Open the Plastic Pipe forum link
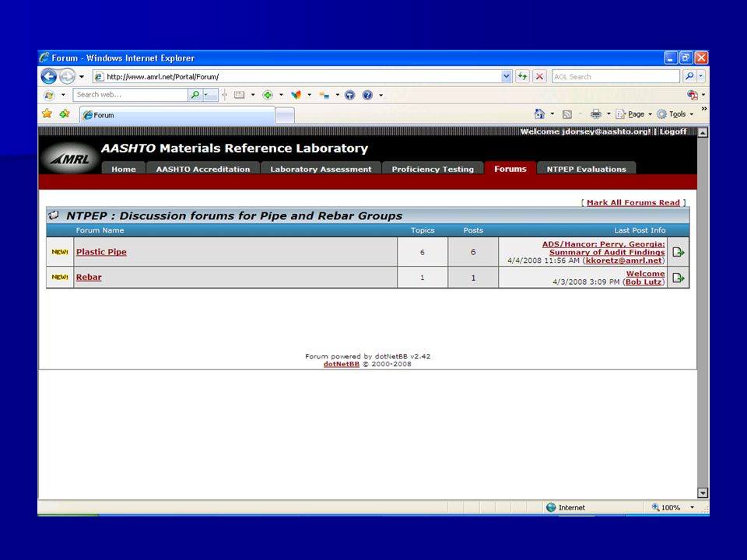747x560 pixels. 101,252
